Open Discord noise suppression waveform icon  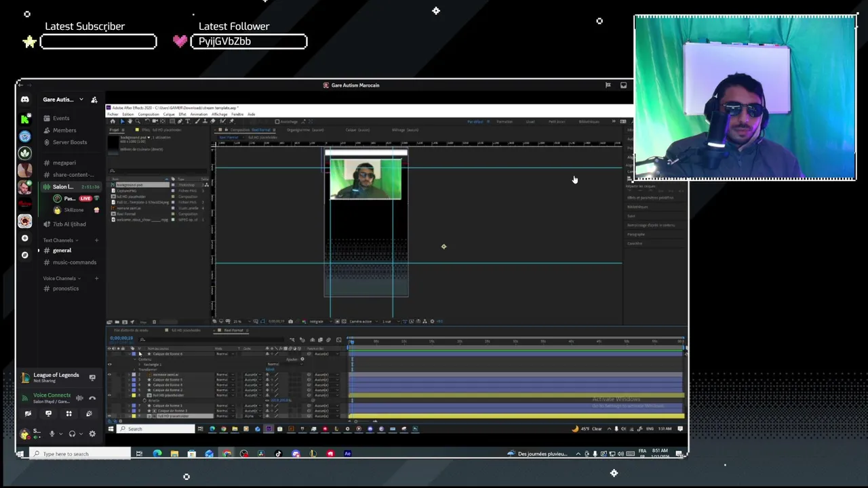[x=79, y=398]
